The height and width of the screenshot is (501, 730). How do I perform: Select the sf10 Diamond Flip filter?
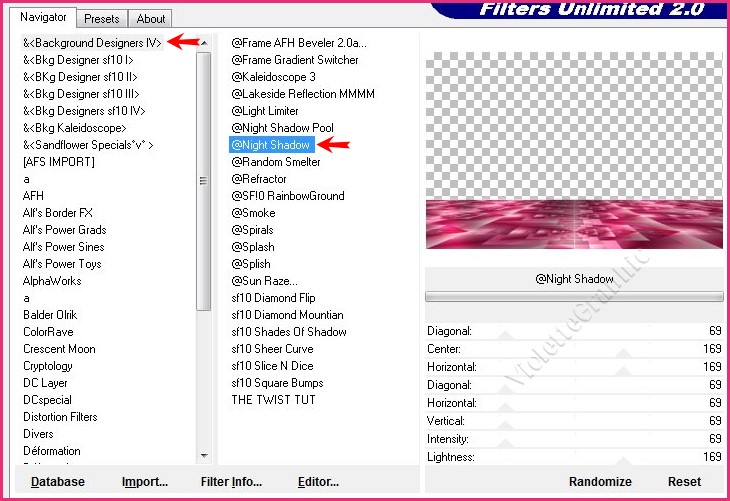pos(273,298)
